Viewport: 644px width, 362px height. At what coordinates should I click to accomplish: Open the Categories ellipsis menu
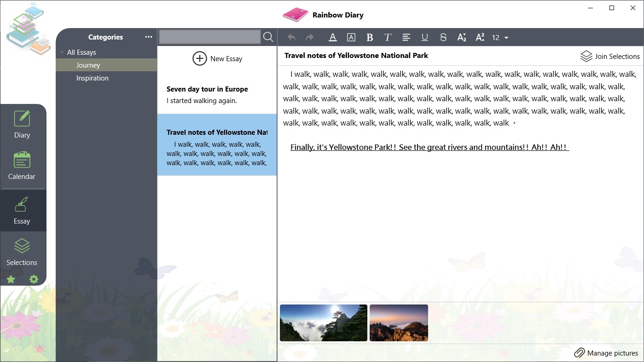click(x=148, y=37)
